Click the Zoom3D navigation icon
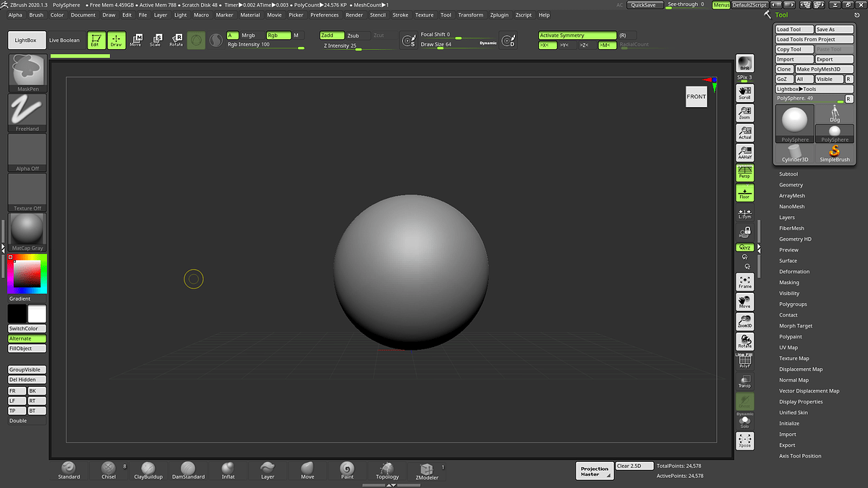This screenshot has width=868, height=488. [744, 322]
